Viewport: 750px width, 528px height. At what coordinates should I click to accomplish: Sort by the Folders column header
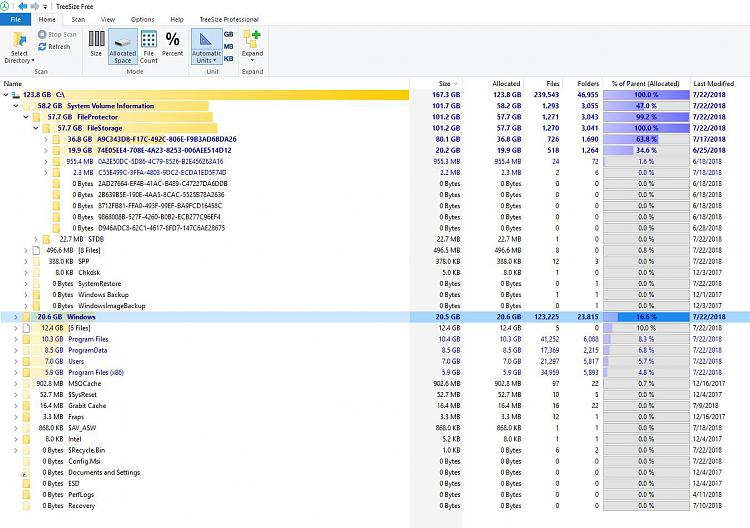[588, 83]
